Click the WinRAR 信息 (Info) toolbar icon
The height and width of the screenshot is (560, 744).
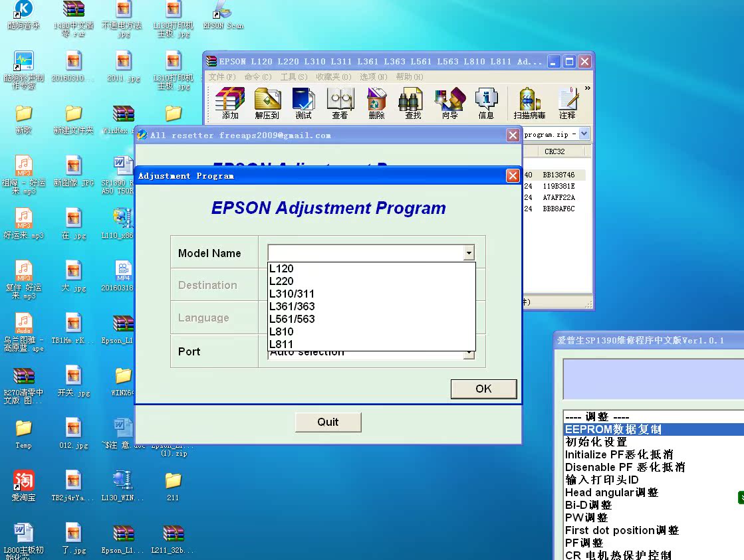pyautogui.click(x=486, y=103)
